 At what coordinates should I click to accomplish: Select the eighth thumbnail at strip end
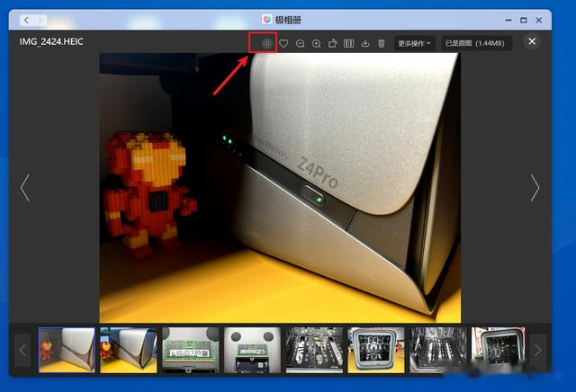point(498,350)
